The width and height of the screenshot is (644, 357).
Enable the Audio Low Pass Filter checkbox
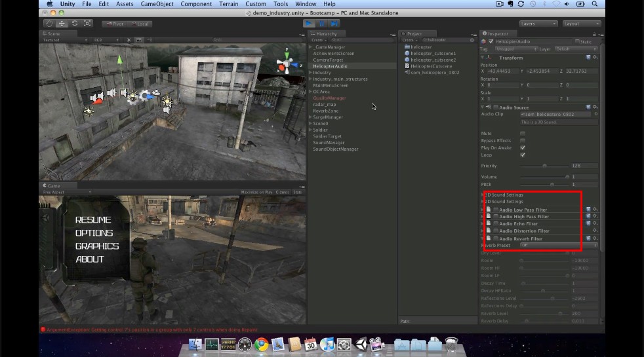(x=496, y=209)
